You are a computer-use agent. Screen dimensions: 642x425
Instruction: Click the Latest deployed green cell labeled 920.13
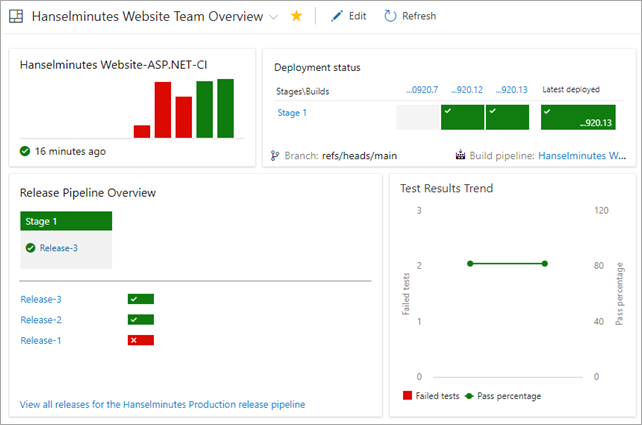pyautogui.click(x=578, y=117)
